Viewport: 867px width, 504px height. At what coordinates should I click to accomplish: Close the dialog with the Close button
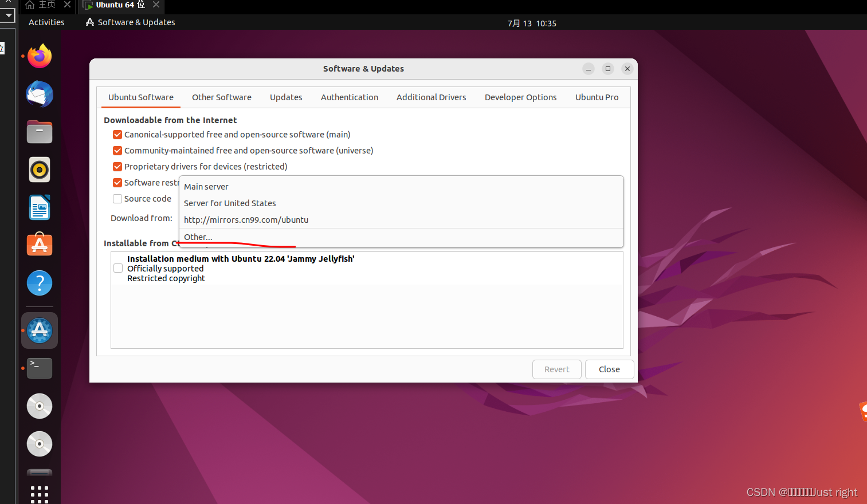pos(609,369)
